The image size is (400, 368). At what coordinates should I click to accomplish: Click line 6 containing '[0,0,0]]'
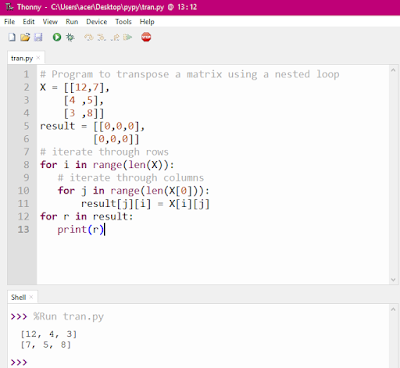tap(116, 139)
